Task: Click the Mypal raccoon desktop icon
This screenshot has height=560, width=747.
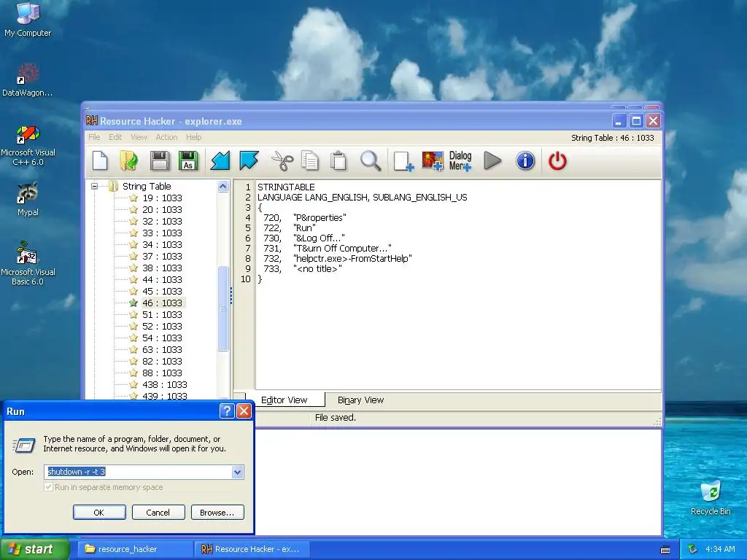Action: point(28,199)
